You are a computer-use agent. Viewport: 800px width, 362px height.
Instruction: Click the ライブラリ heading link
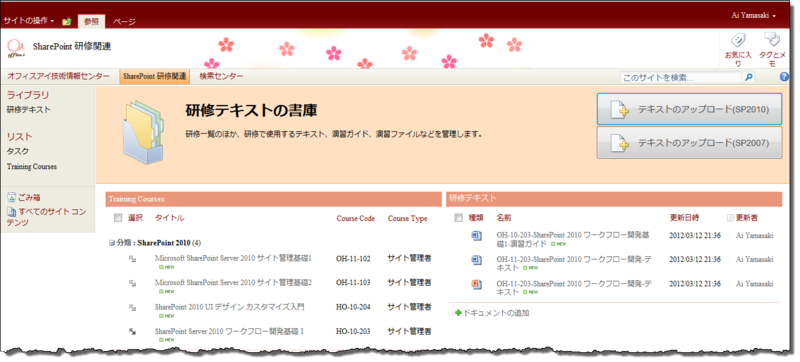tap(28, 95)
